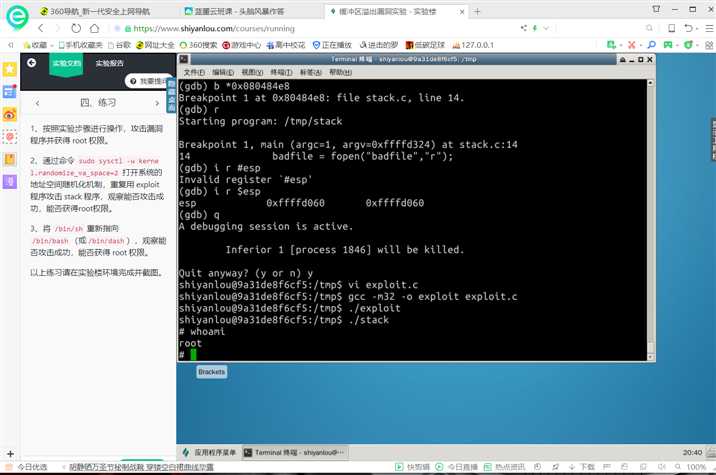716x475 pixels.
Task: Go to previous section with left chevron
Action: 37,103
